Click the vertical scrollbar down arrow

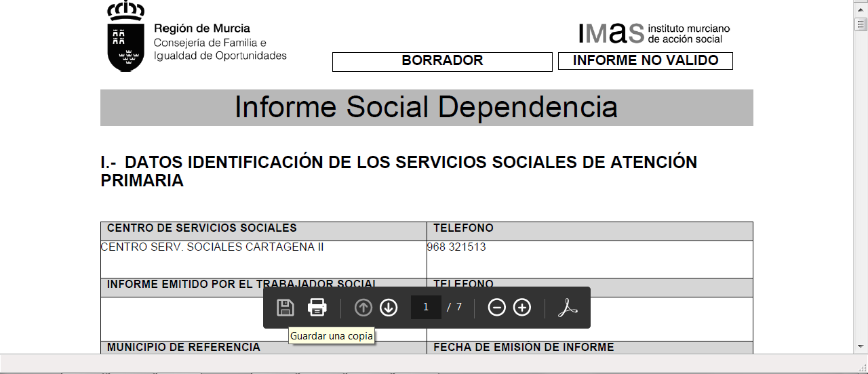[861, 347]
